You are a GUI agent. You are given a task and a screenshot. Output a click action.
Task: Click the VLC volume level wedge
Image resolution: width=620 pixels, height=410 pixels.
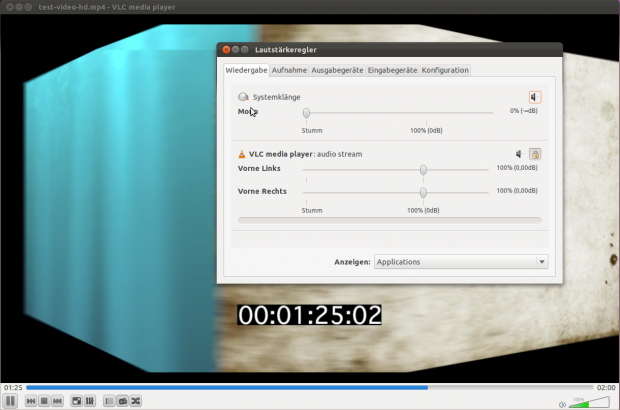(589, 402)
